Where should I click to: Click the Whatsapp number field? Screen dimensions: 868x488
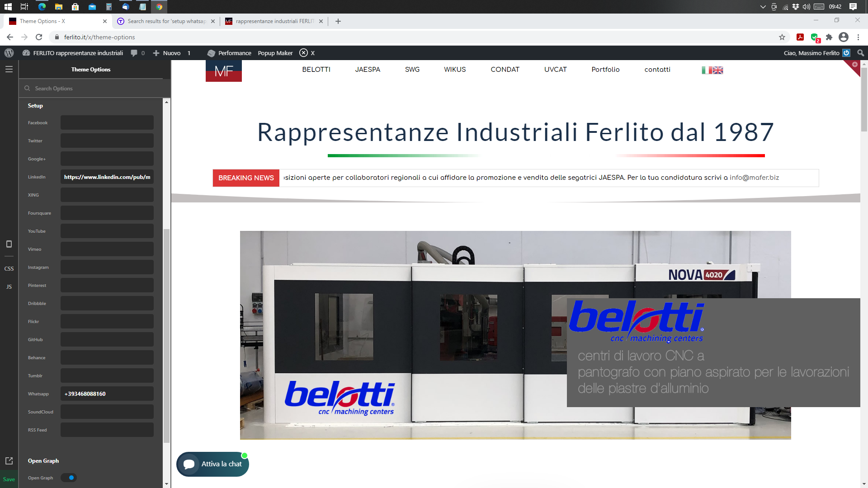coord(107,394)
